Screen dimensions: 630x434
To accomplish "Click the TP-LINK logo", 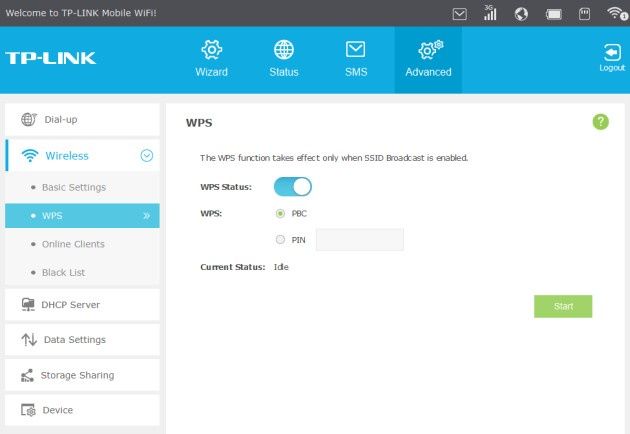I will pos(50,58).
